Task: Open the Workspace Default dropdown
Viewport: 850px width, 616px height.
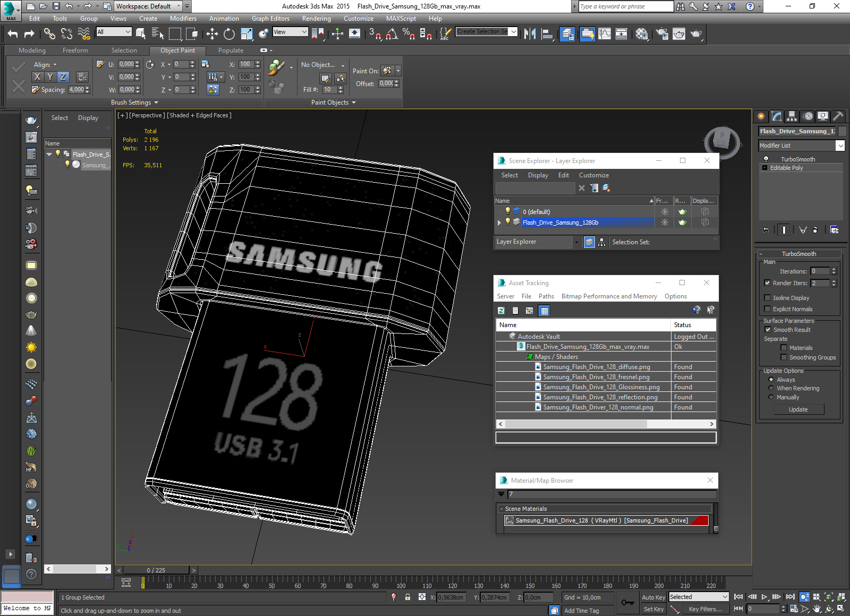Action: click(149, 6)
